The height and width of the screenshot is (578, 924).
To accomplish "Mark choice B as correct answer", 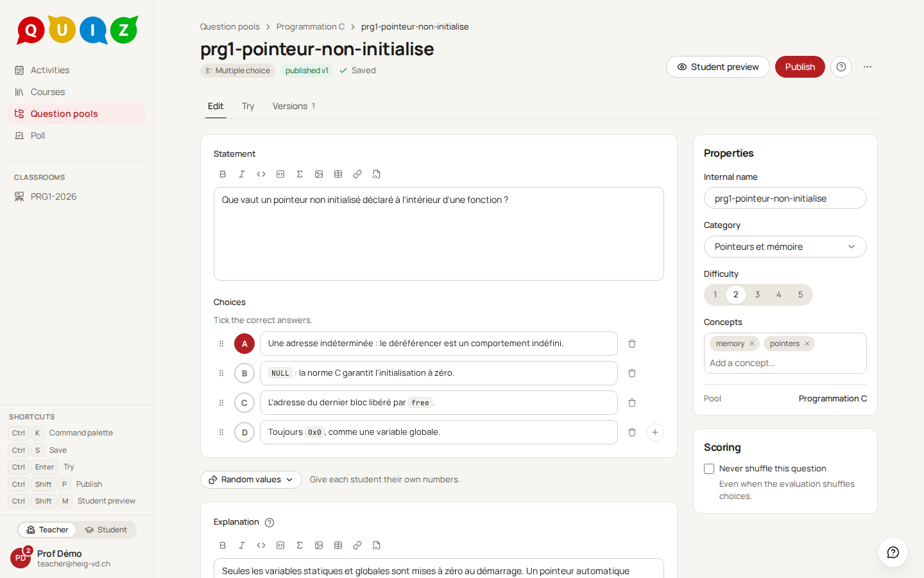I will (244, 373).
